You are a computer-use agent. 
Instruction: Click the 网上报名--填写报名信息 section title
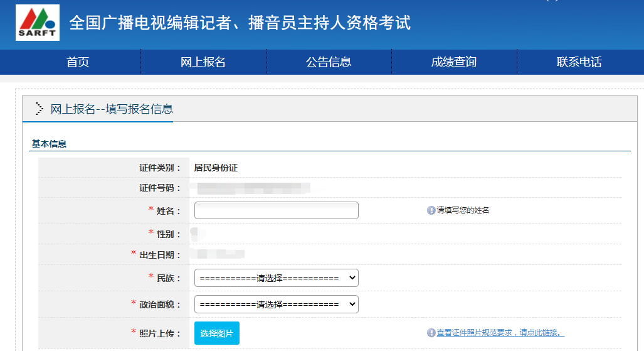(x=112, y=109)
